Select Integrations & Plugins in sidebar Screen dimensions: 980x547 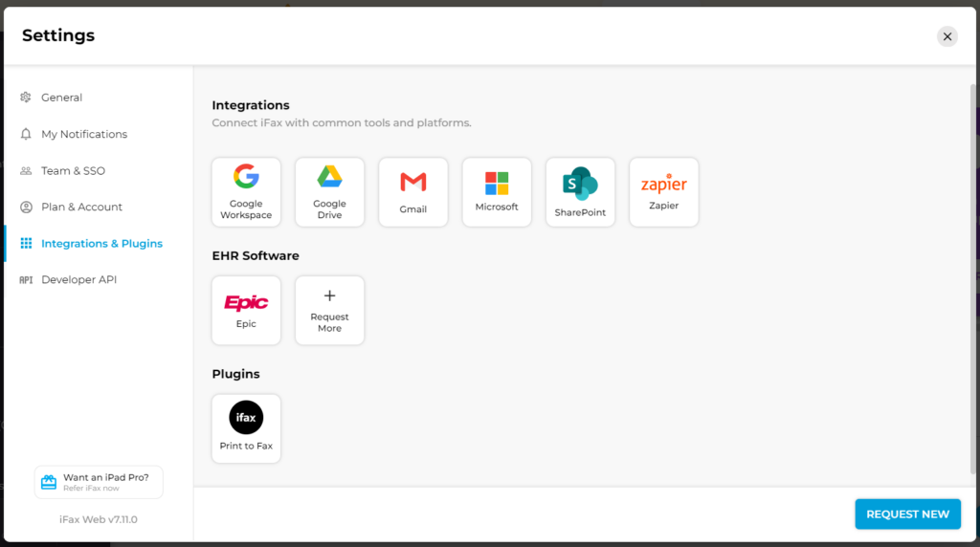(101, 244)
